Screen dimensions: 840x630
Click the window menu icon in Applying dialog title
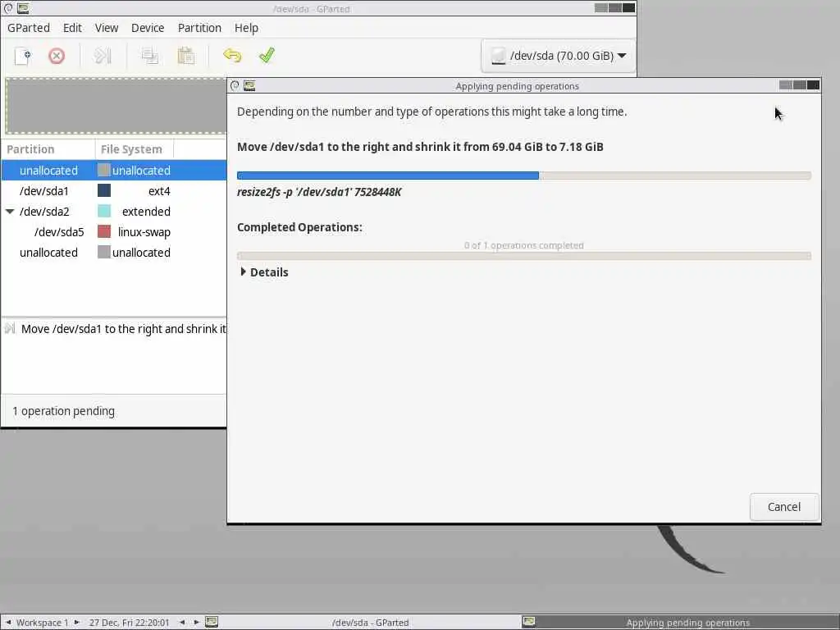tap(235, 85)
